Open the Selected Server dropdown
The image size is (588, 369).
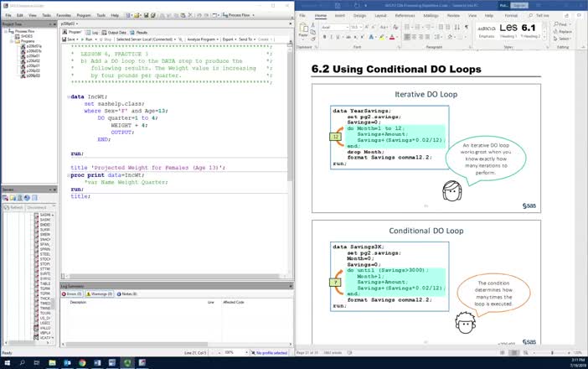(175, 39)
